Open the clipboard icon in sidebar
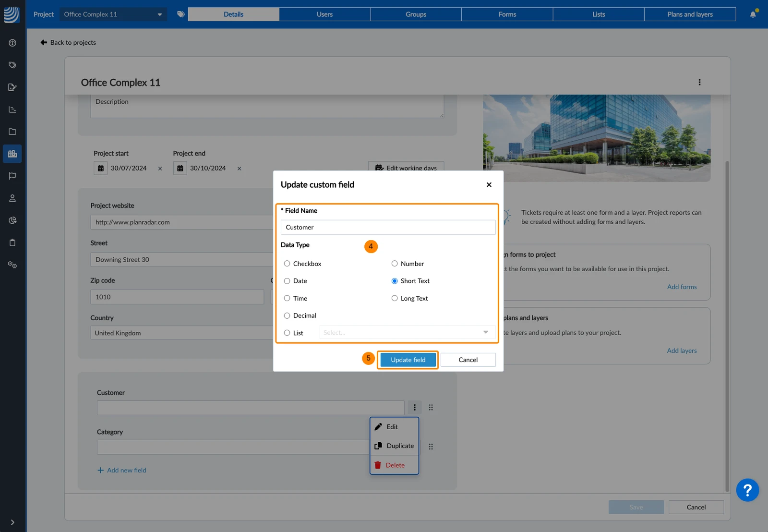 coord(12,242)
